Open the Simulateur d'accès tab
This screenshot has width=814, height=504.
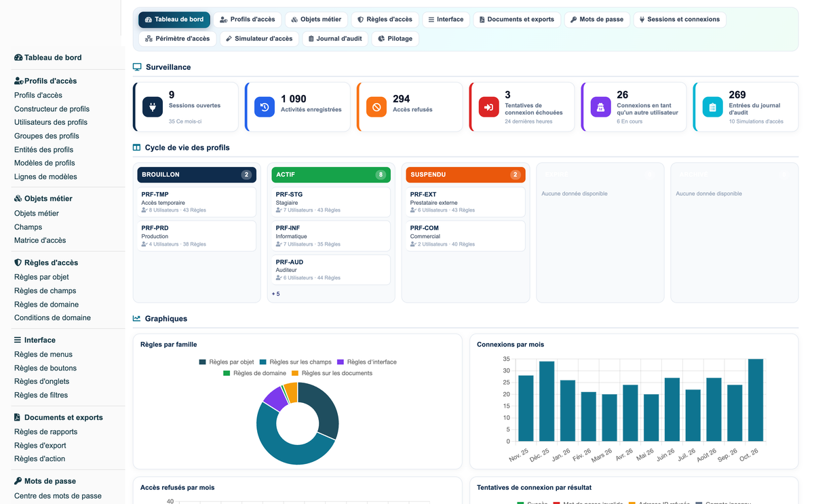(x=259, y=39)
